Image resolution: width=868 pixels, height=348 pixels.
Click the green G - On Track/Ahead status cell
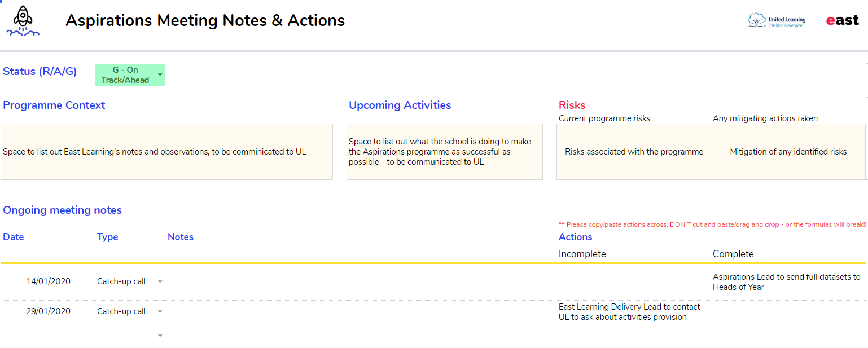click(125, 74)
